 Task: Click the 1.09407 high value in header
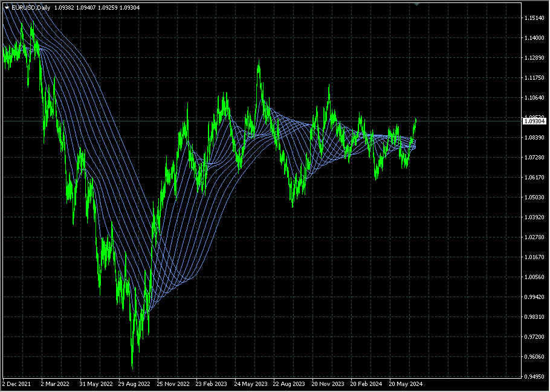[86, 8]
